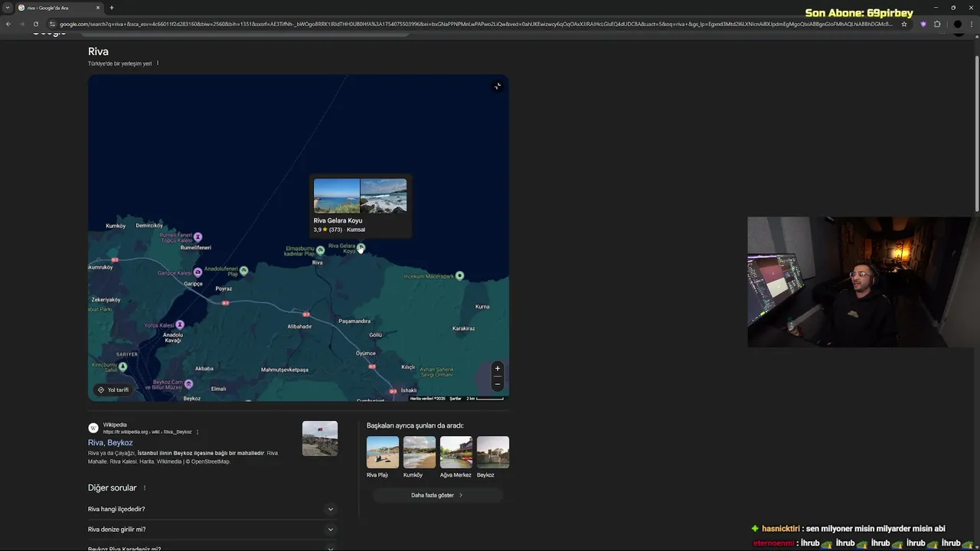View site information icon in address bar
Image resolution: width=980 pixels, height=551 pixels.
[52, 24]
